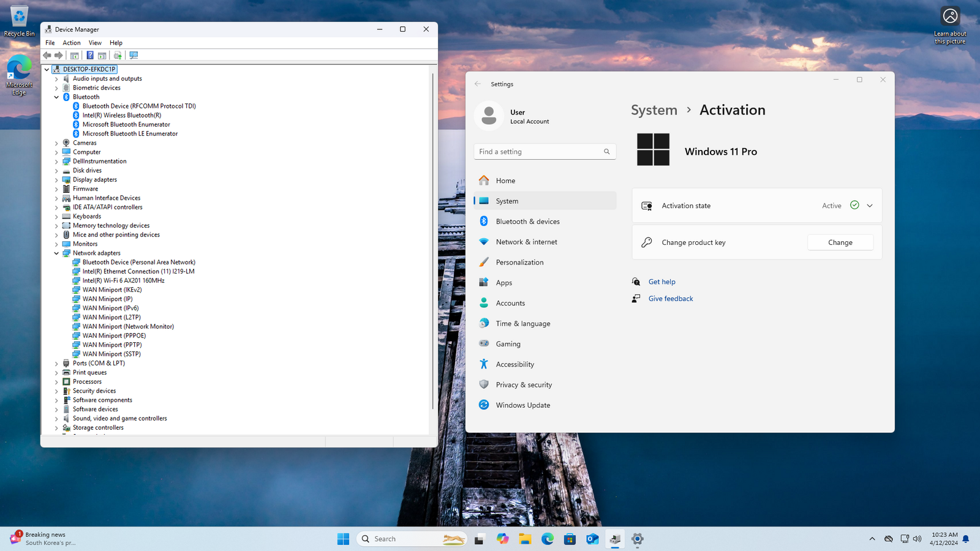The width and height of the screenshot is (980, 551).
Task: Expand the Processors category
Action: [56, 381]
